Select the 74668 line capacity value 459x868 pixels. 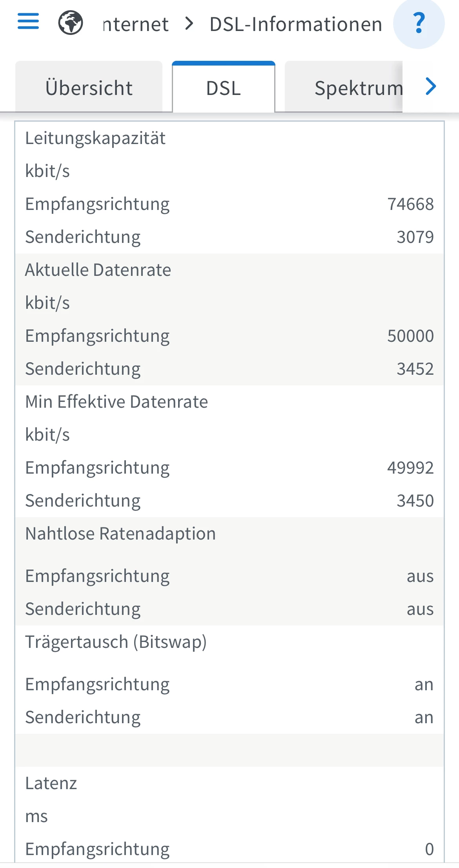pos(410,204)
